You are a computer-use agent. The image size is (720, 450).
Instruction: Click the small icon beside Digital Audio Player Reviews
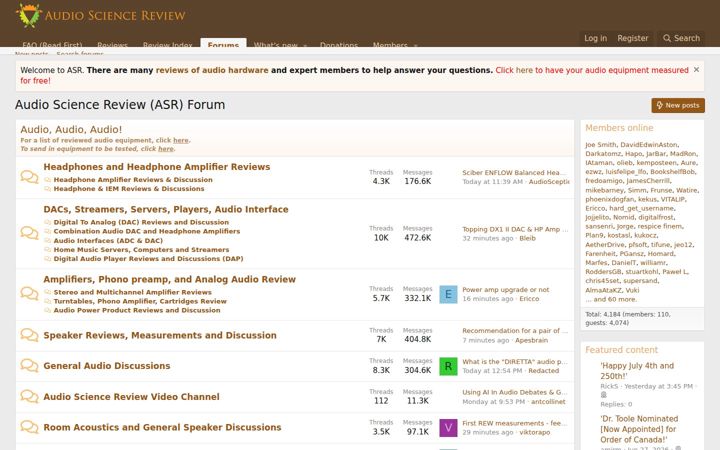point(47,259)
